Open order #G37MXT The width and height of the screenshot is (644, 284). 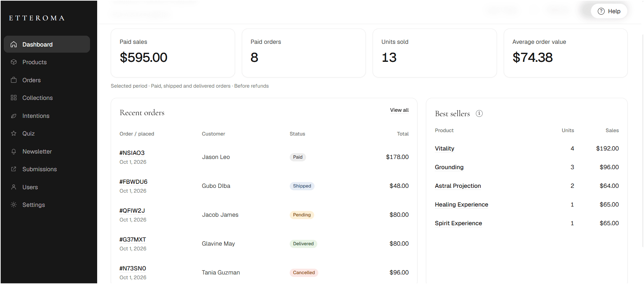tap(133, 239)
